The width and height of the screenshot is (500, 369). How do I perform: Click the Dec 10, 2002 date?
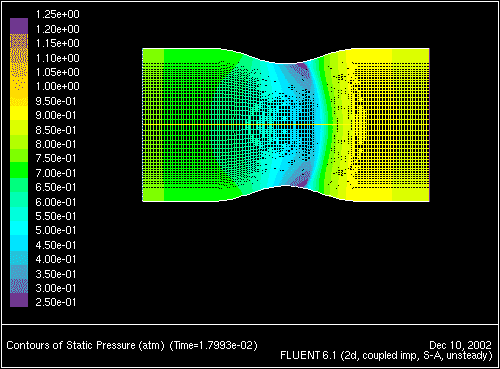(460, 345)
